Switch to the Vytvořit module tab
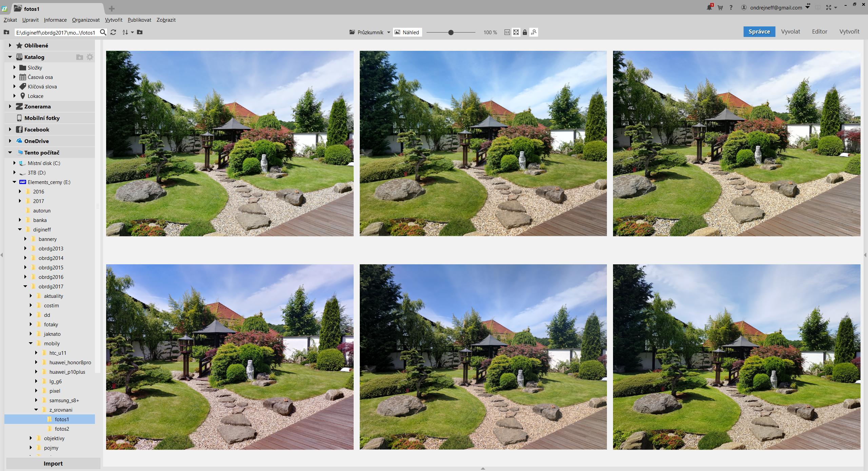 [x=849, y=32]
